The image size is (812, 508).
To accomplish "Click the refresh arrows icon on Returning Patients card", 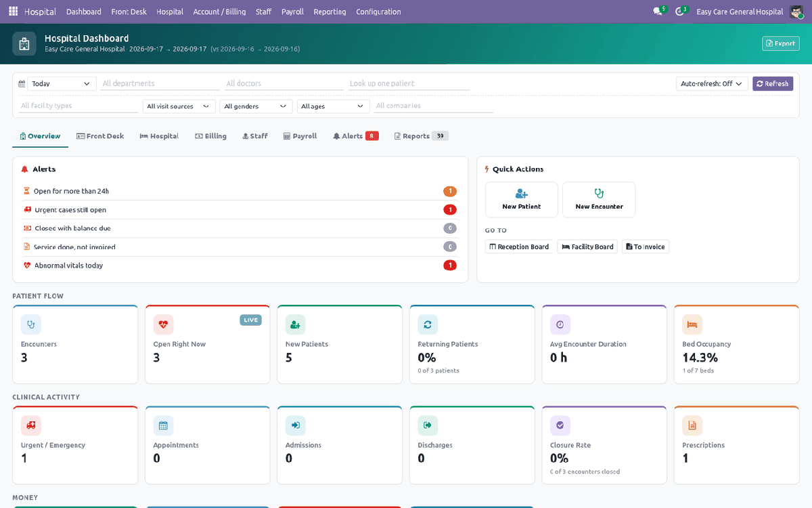I will tap(428, 324).
